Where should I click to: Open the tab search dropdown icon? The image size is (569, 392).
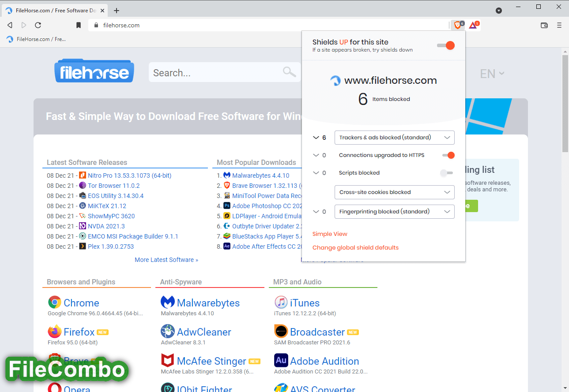(499, 11)
